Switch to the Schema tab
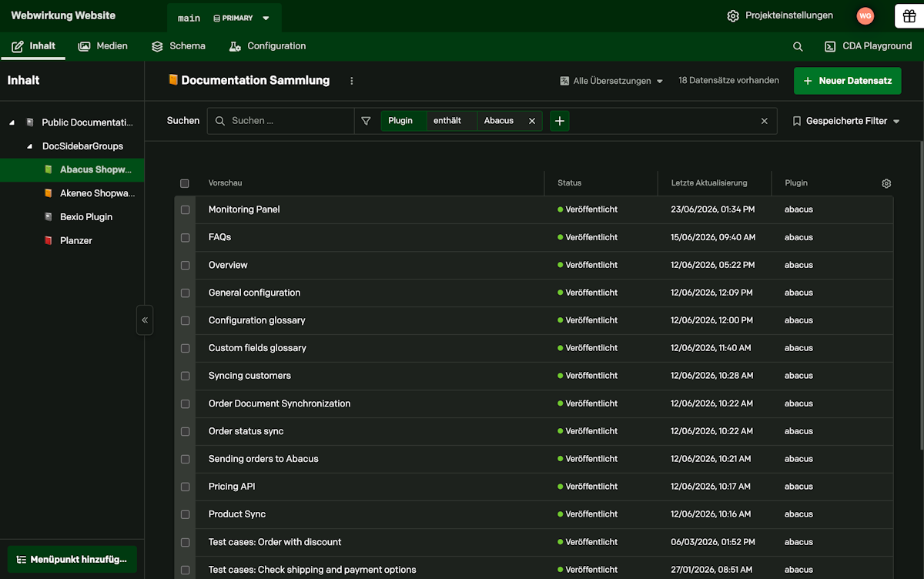 pos(179,46)
